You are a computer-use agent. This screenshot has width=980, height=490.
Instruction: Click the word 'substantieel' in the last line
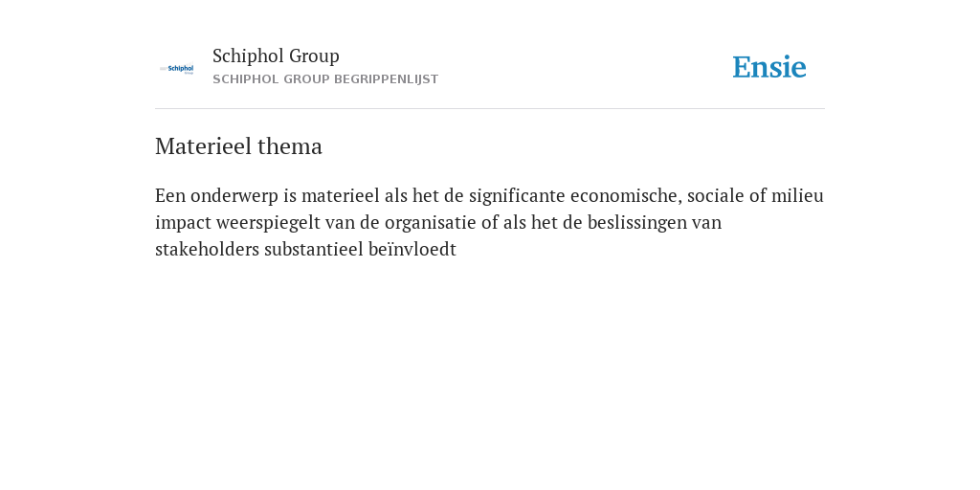click(314, 250)
